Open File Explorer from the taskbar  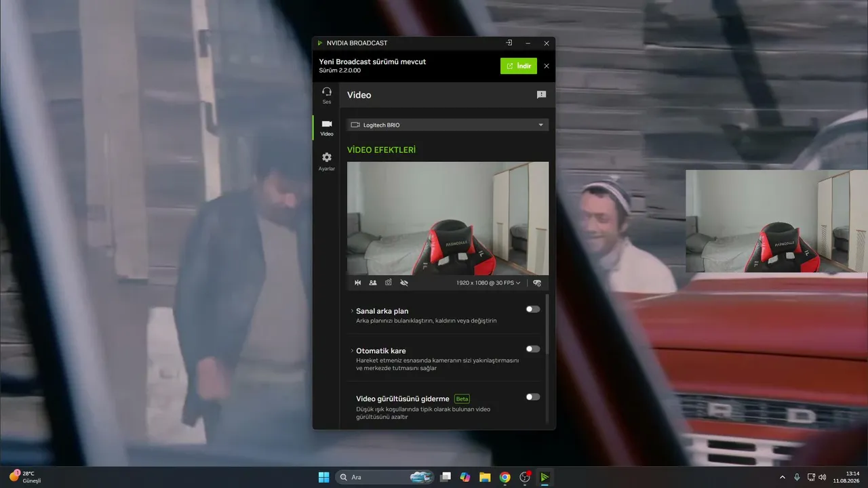(485, 477)
